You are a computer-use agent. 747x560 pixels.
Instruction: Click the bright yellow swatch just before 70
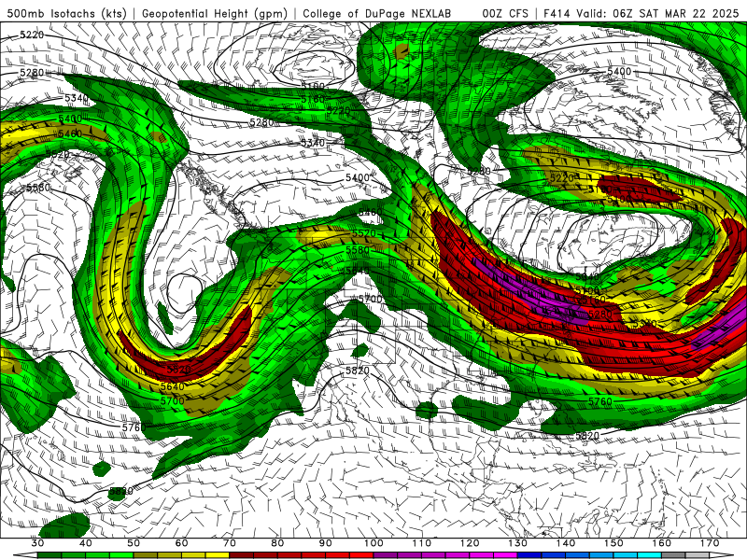click(218, 555)
